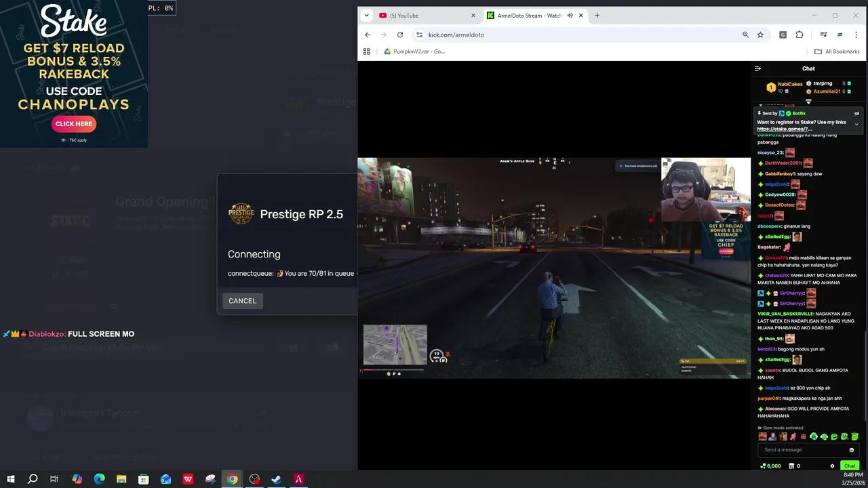Open Windows taskbar search

tap(33, 479)
